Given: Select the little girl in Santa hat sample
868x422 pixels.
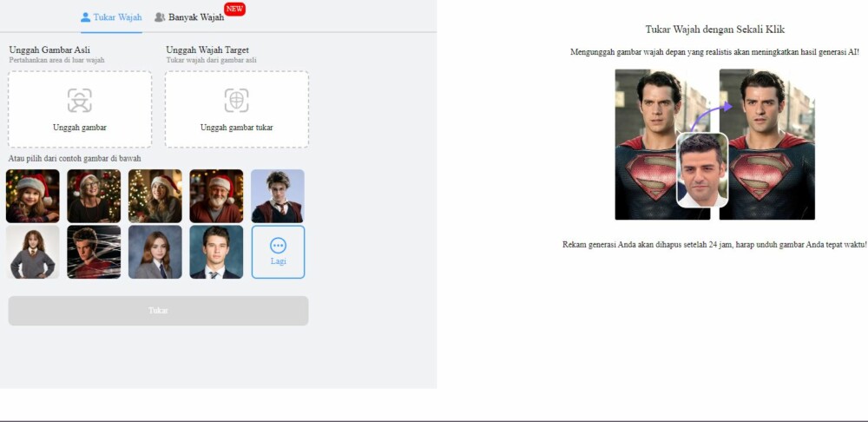Looking at the screenshot, I should click(33, 196).
